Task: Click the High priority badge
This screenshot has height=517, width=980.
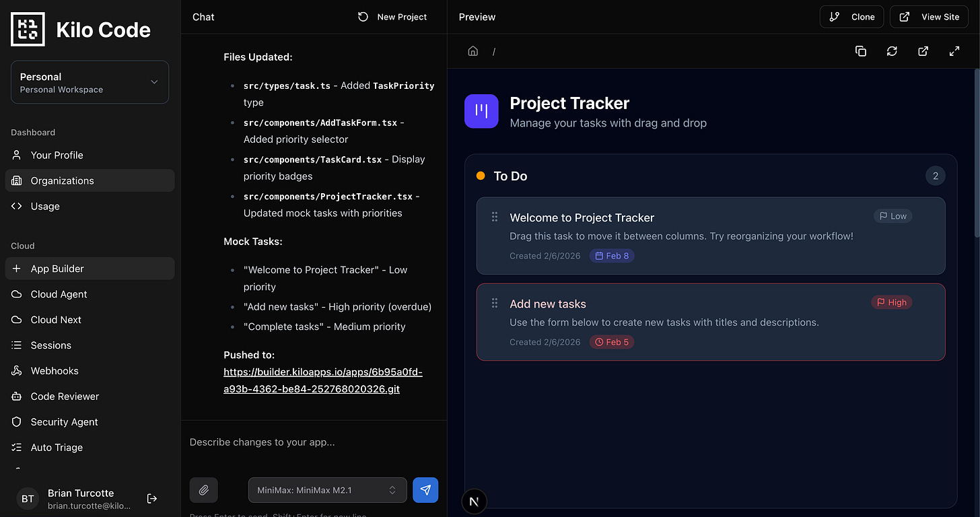Action: click(892, 302)
